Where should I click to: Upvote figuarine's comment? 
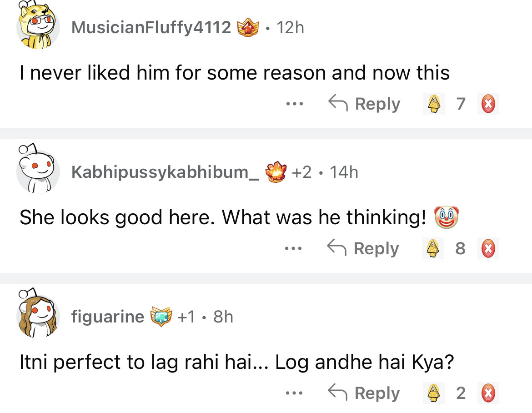pos(434,393)
